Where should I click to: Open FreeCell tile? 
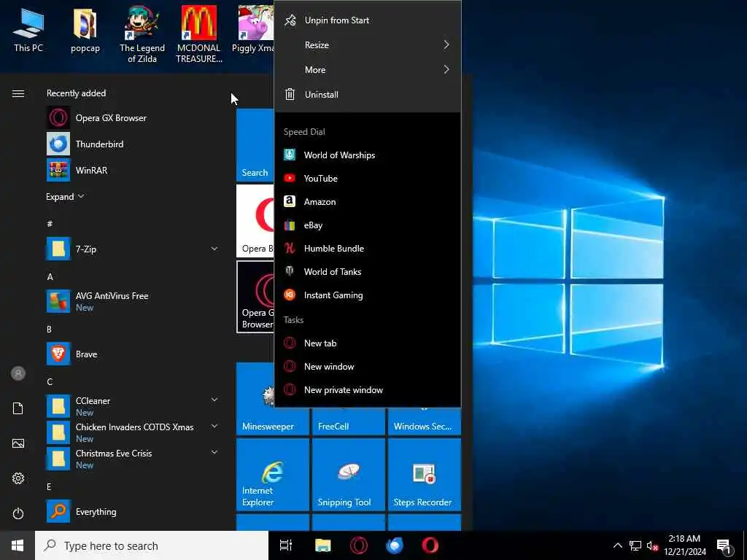tap(348, 421)
